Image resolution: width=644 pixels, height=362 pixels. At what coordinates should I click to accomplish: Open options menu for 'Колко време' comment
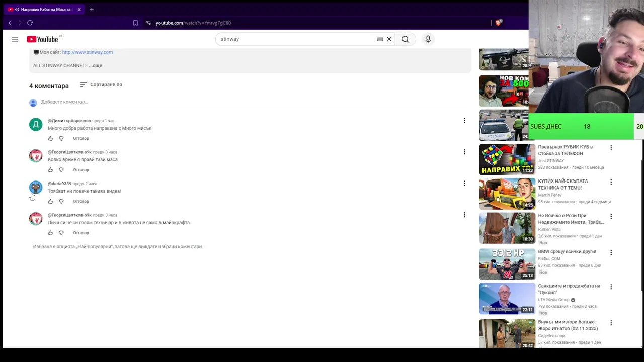click(464, 152)
